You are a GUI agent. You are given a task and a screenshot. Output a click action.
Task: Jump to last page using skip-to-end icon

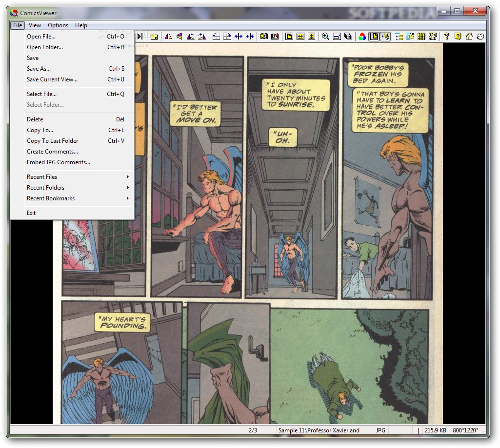coord(140,37)
